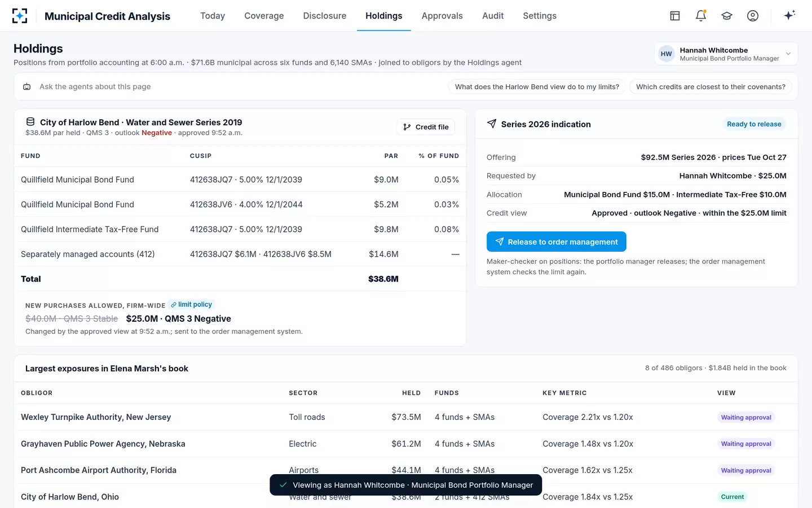The height and width of the screenshot is (508, 812).
Task: Open the Coverage tab
Action: (x=264, y=16)
